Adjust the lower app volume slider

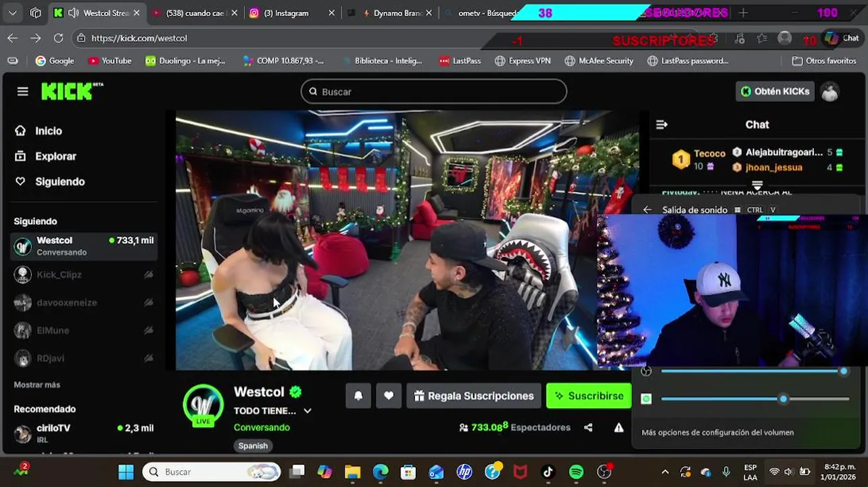click(755, 399)
